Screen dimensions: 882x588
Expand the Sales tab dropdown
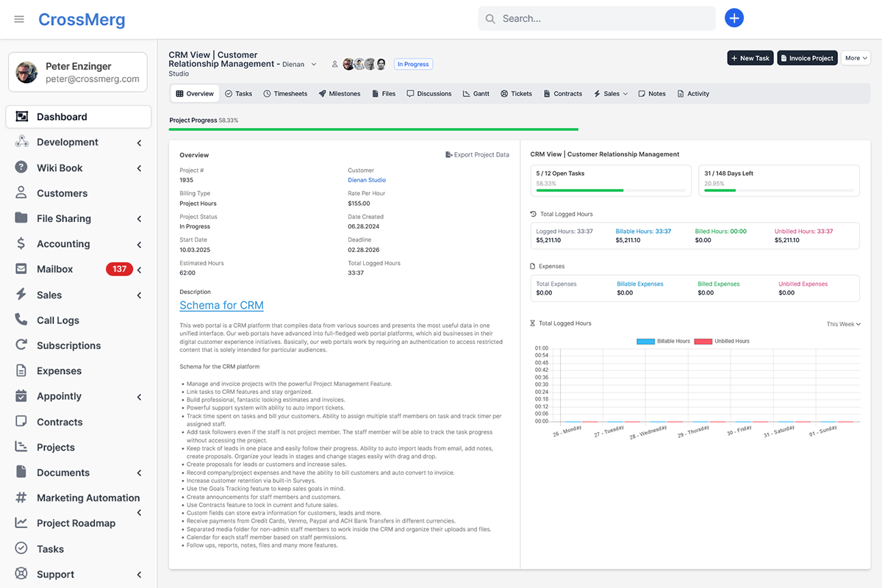(611, 94)
